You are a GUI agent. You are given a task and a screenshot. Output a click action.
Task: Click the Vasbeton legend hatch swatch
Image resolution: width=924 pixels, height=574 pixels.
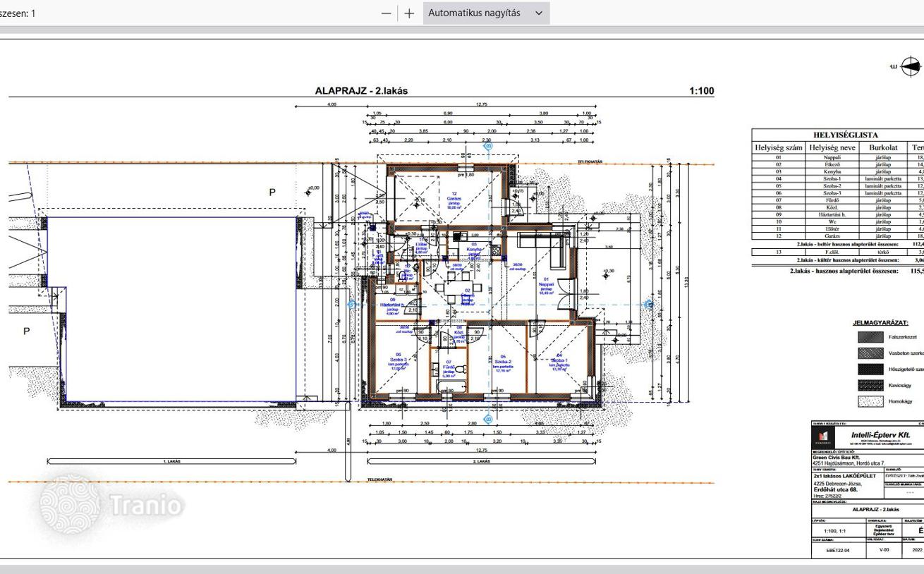pos(870,353)
